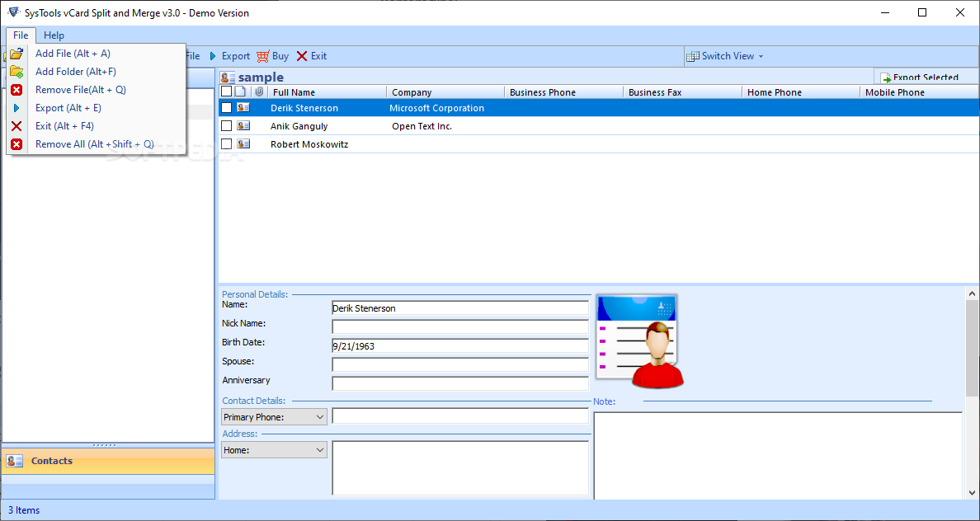Choose Add Folder (Alt+F)
980x521 pixels.
point(97,72)
